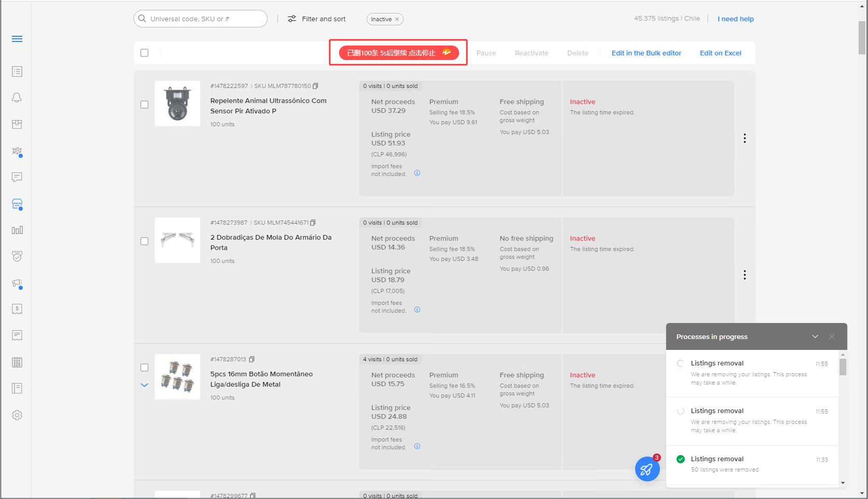Open Filter and sort options
The height and width of the screenshot is (499, 868).
coord(317,19)
